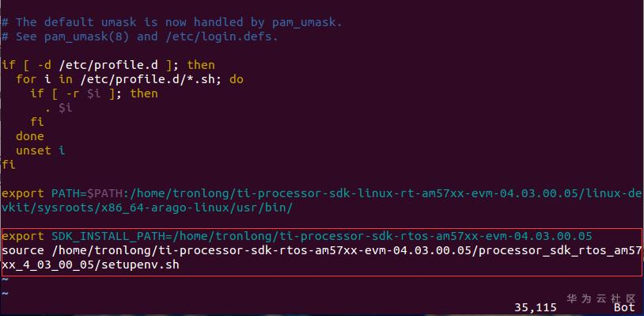Click the final unindented 'fi' keyword

(x=9, y=165)
